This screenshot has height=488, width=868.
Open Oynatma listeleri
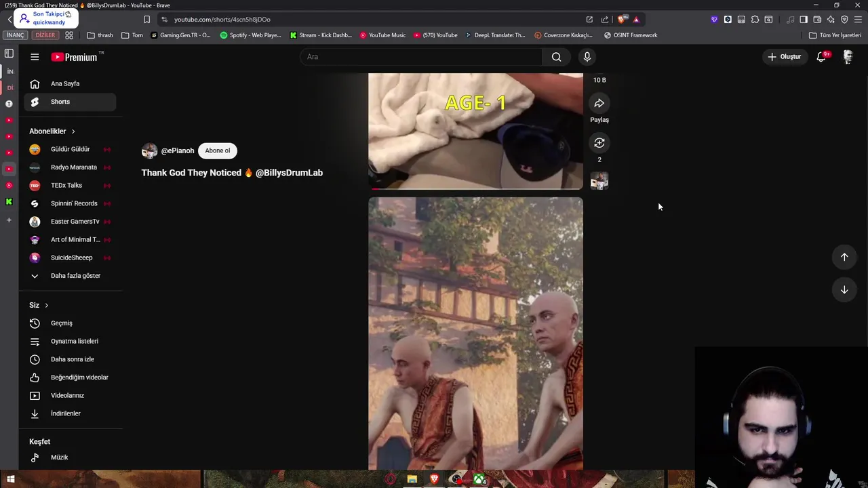click(x=70, y=341)
